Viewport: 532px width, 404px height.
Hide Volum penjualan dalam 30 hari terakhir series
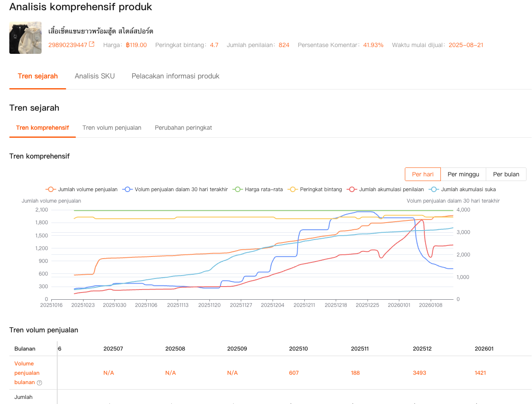pyautogui.click(x=175, y=189)
